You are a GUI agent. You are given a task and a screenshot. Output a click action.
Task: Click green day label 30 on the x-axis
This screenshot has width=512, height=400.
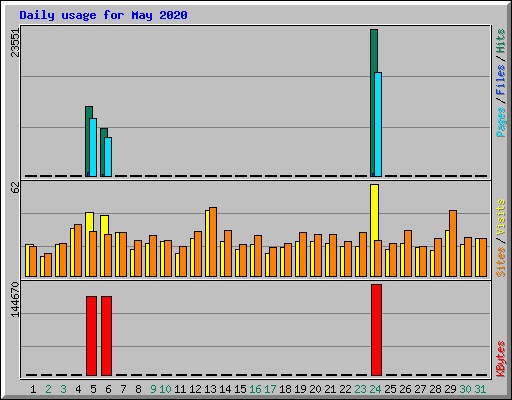tap(465, 389)
